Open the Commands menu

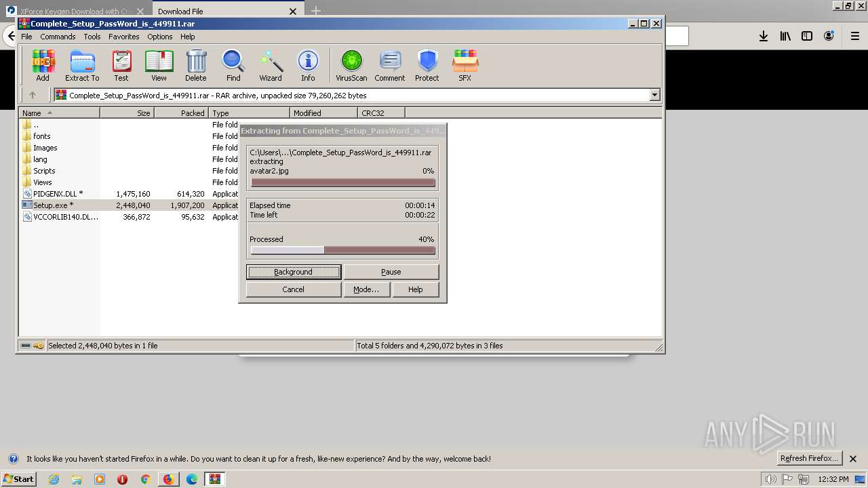[x=58, y=37]
